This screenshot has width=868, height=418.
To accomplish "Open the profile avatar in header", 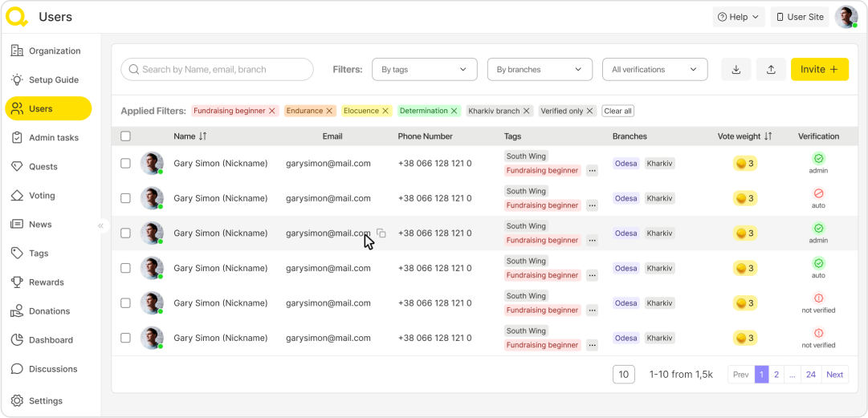I will point(846,17).
